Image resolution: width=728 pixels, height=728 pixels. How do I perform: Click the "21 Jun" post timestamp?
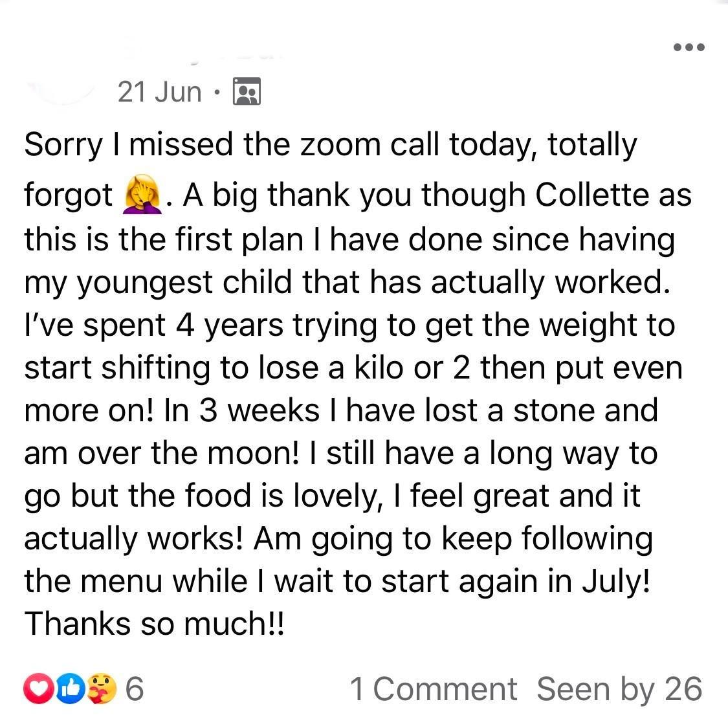pyautogui.click(x=160, y=92)
